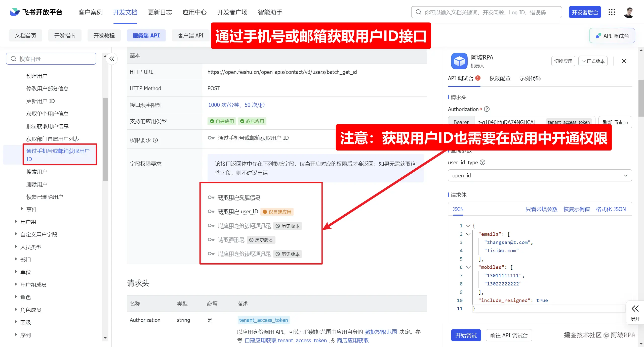The image size is (644, 347).
Task: Switch to the 权限配置 tab
Action: 500,78
